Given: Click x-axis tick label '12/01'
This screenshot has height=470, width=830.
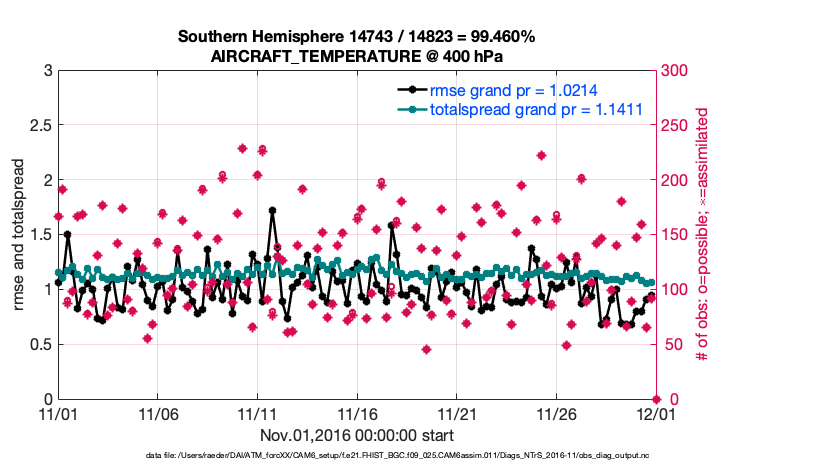Looking at the screenshot, I should (x=656, y=414).
